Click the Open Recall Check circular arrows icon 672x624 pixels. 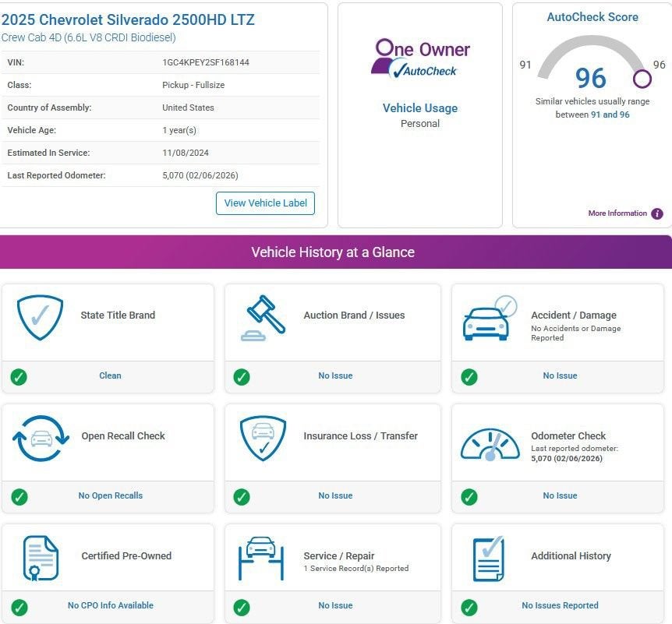click(x=41, y=438)
